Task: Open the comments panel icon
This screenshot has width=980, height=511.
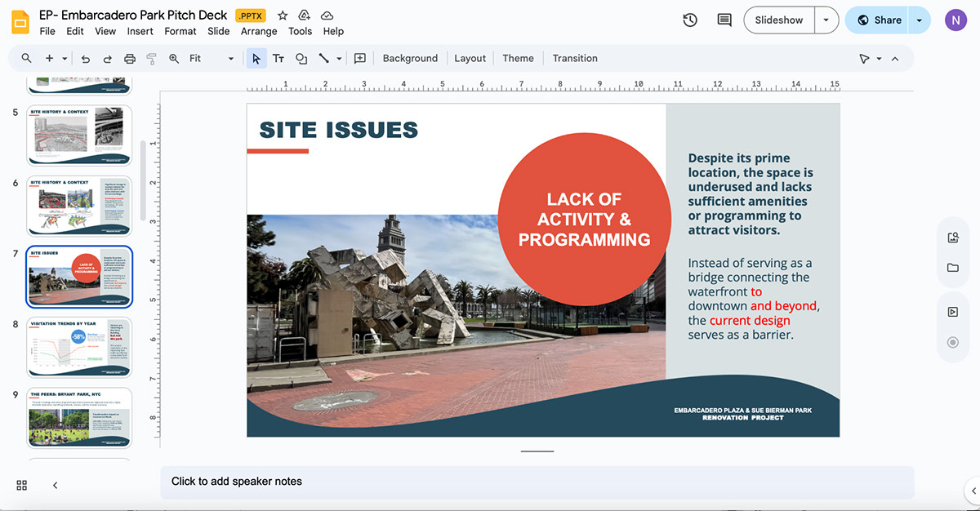Action: tap(724, 20)
